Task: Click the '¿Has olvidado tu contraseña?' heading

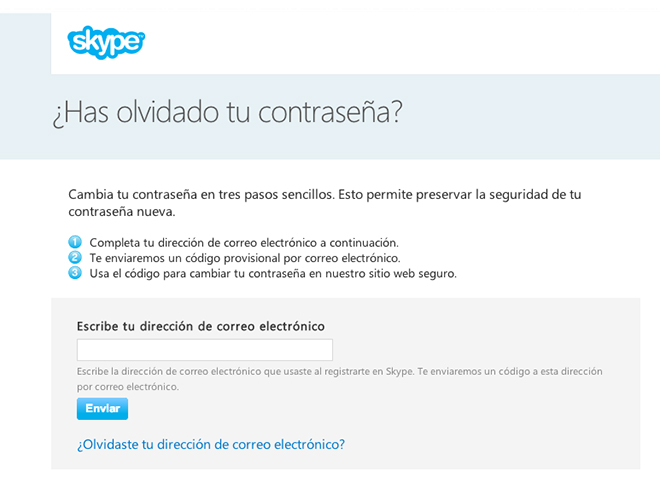Action: (x=227, y=114)
